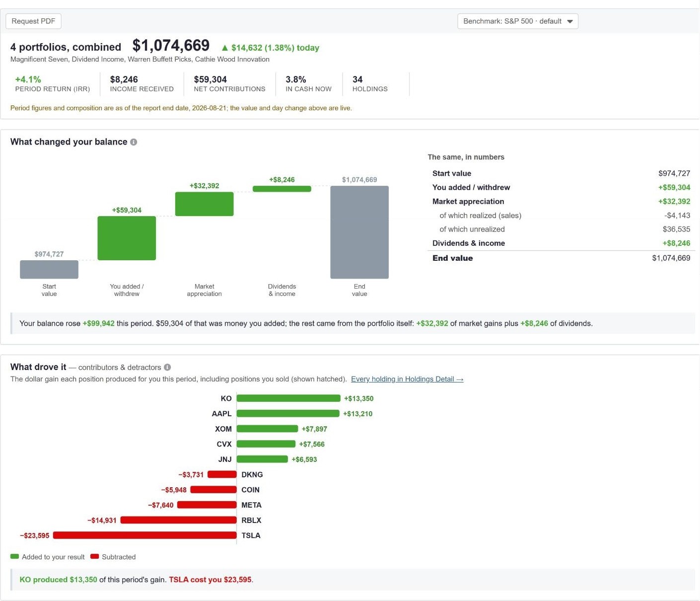Image resolution: width=700 pixels, height=601 pixels.
Task: Click the portfolio names subtitle line
Action: tap(140, 59)
